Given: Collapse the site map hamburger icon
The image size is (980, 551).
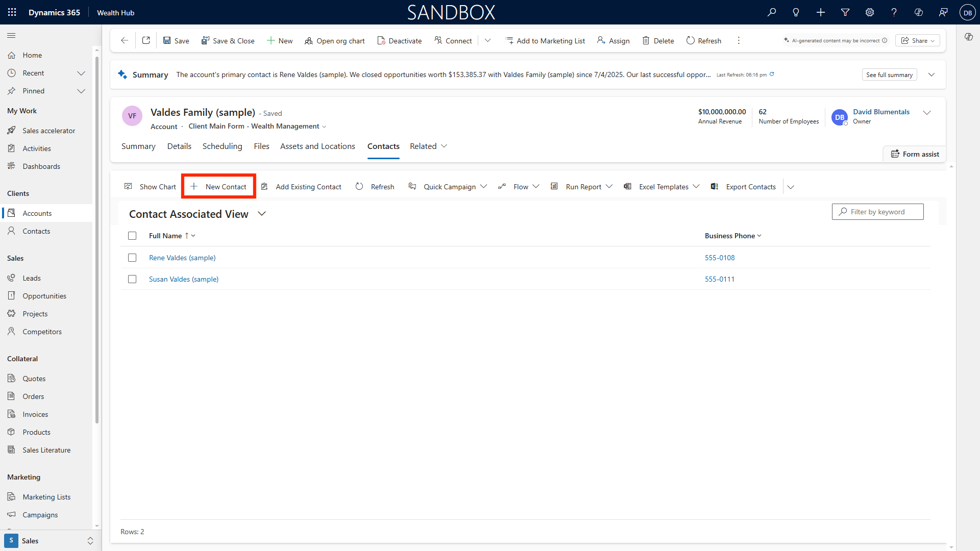Looking at the screenshot, I should [11, 35].
